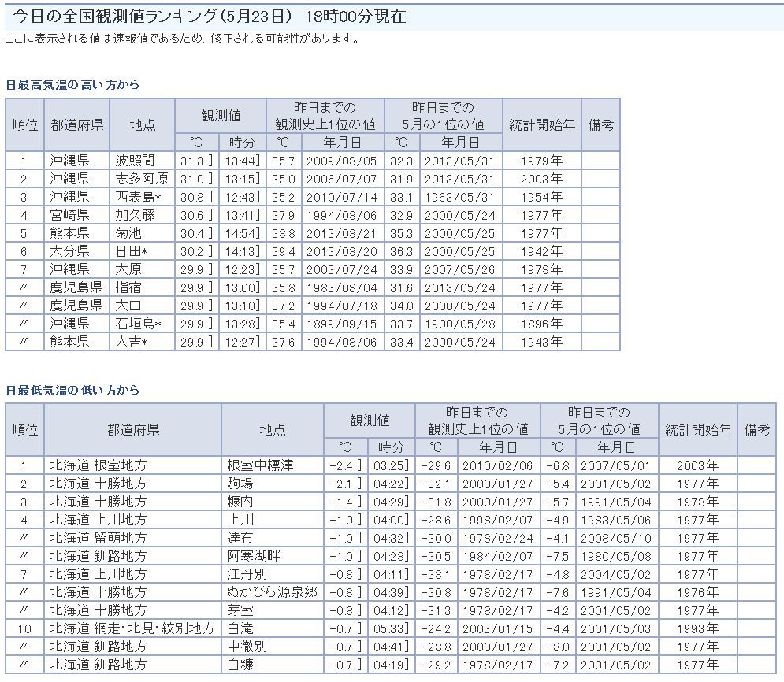This screenshot has width=784, height=682.
Task: Select the 31.3 temperature value for 波照間
Action: click(x=192, y=161)
